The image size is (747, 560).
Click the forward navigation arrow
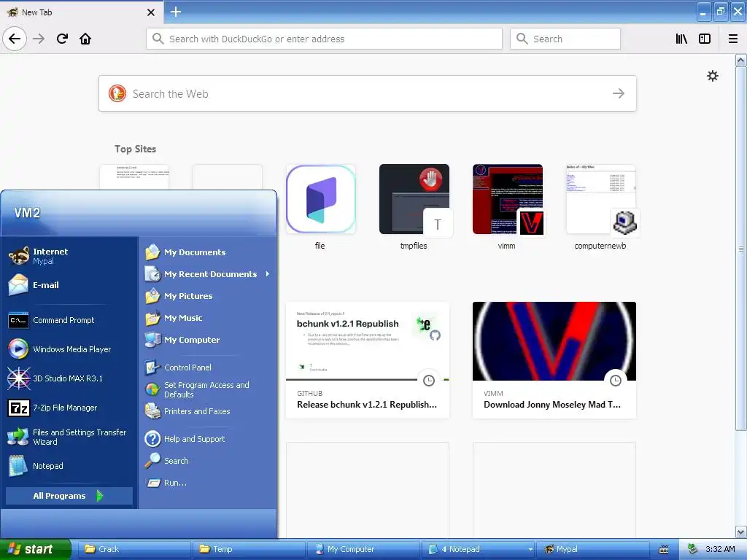39,39
